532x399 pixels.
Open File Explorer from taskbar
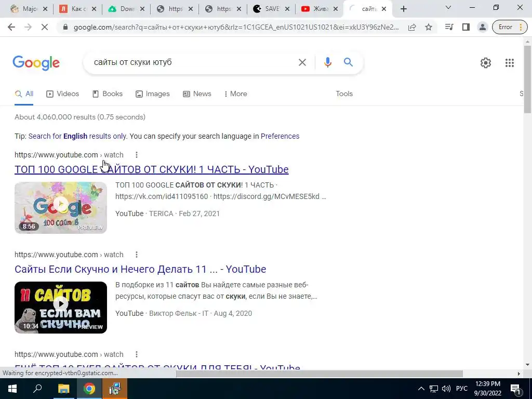63,389
